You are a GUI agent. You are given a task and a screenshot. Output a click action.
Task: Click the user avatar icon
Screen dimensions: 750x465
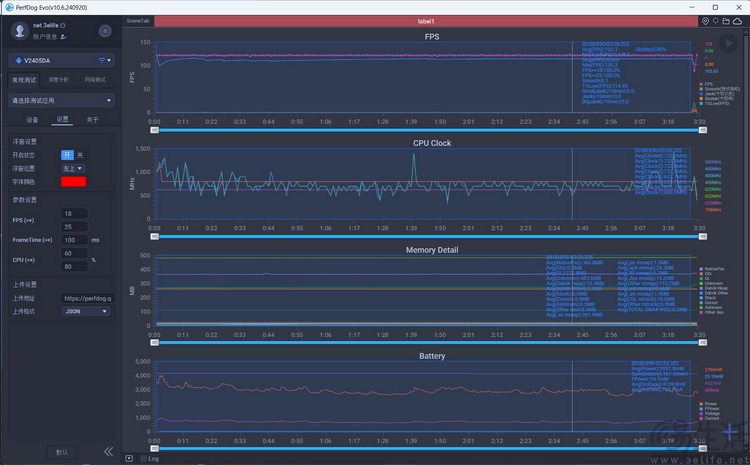[x=20, y=30]
